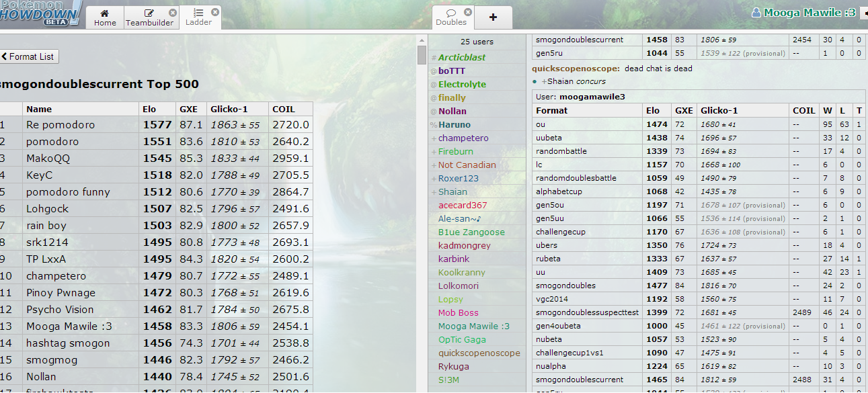Open the Doubles chat room tab

point(450,17)
